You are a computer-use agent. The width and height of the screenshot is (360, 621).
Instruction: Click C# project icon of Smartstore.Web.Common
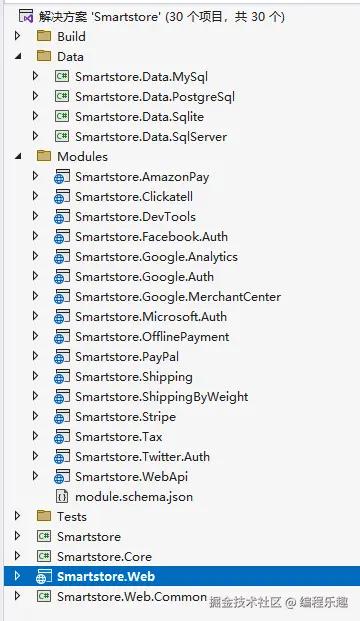pyautogui.click(x=44, y=596)
